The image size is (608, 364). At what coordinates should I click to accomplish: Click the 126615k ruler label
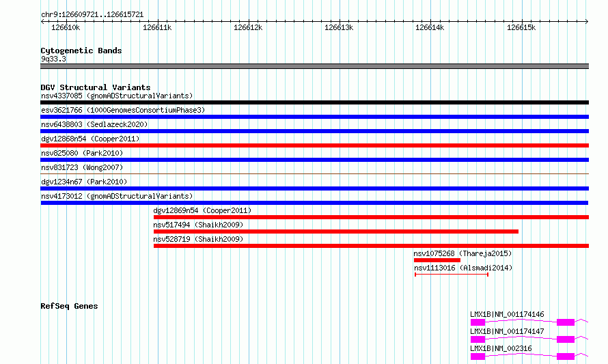click(x=521, y=27)
